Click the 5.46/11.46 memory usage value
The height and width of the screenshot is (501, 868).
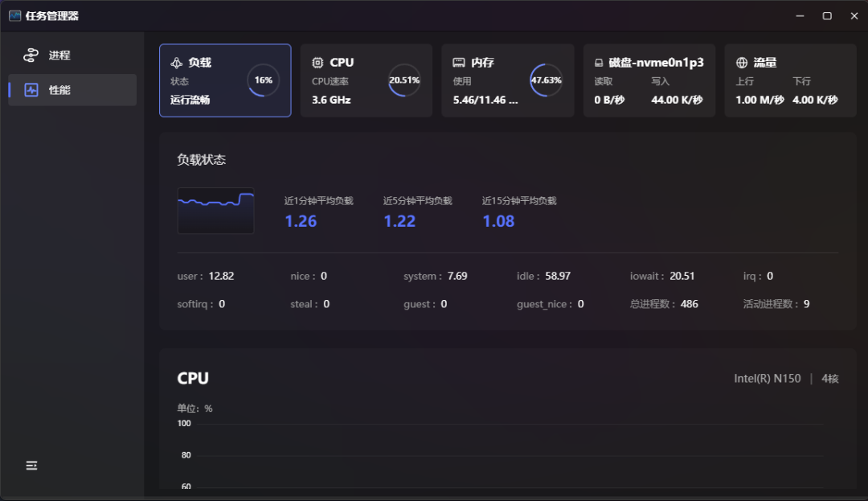coord(485,101)
